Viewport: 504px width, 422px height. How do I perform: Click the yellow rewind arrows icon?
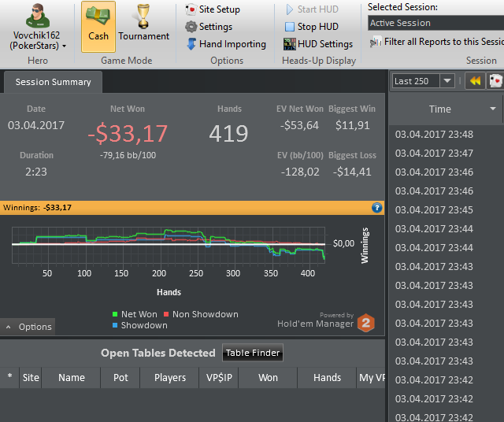(475, 81)
